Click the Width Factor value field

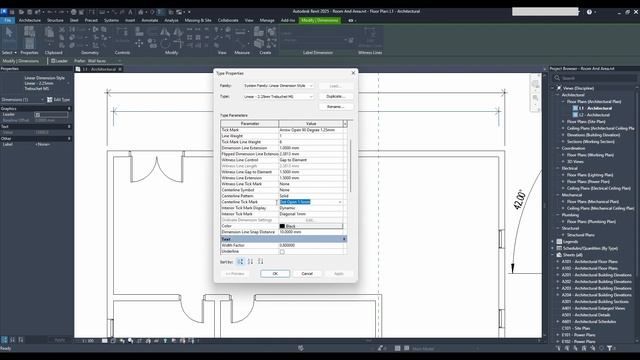pos(311,245)
